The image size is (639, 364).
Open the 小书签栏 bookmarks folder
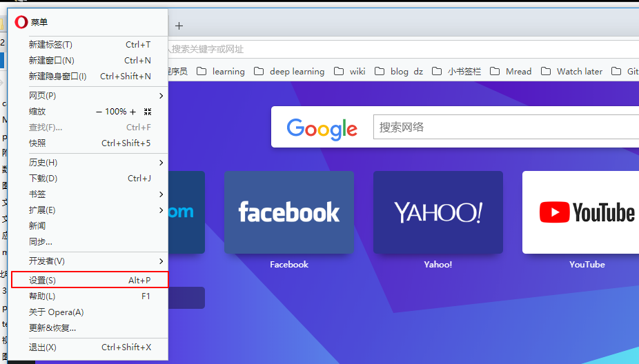point(456,71)
